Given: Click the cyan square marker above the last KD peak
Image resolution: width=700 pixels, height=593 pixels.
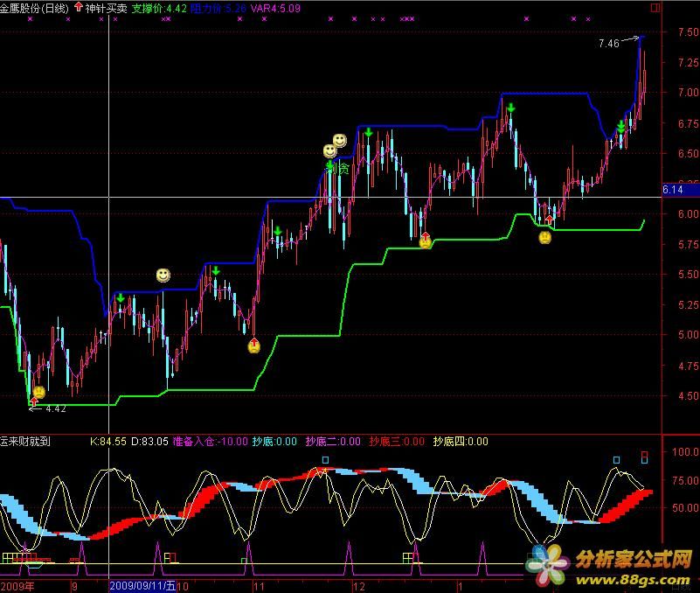Looking at the screenshot, I should pos(616,460).
